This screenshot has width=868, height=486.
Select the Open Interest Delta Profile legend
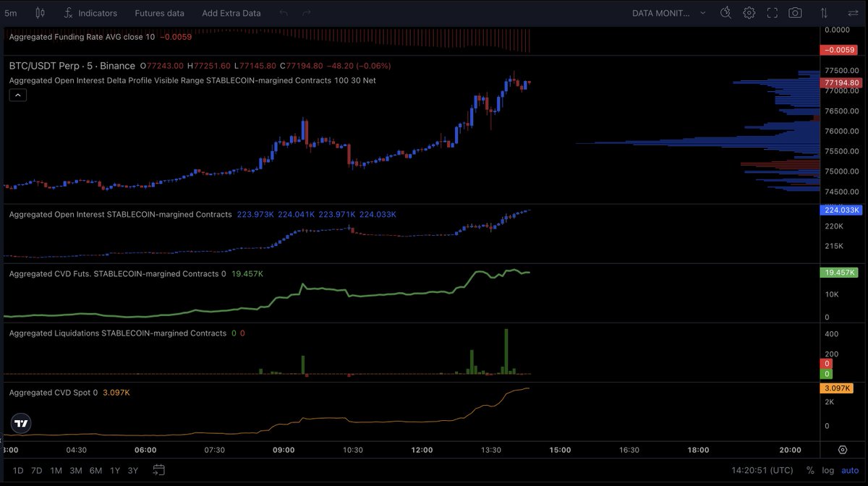[192, 80]
